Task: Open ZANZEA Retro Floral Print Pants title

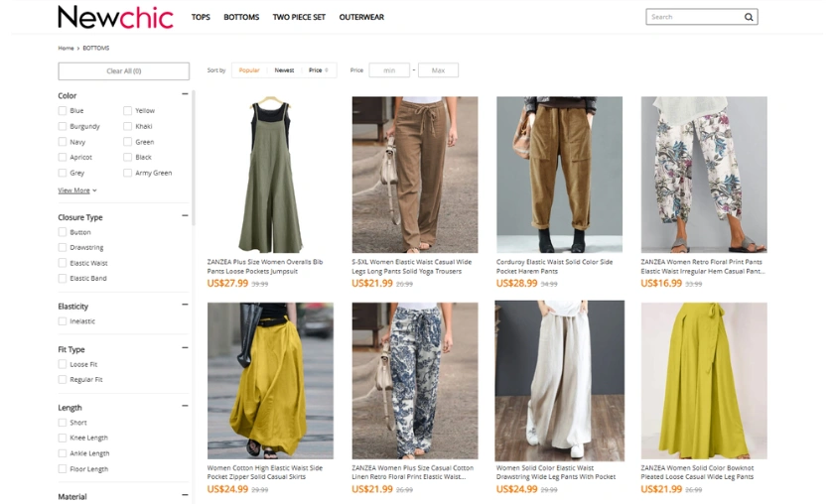Action: click(703, 266)
